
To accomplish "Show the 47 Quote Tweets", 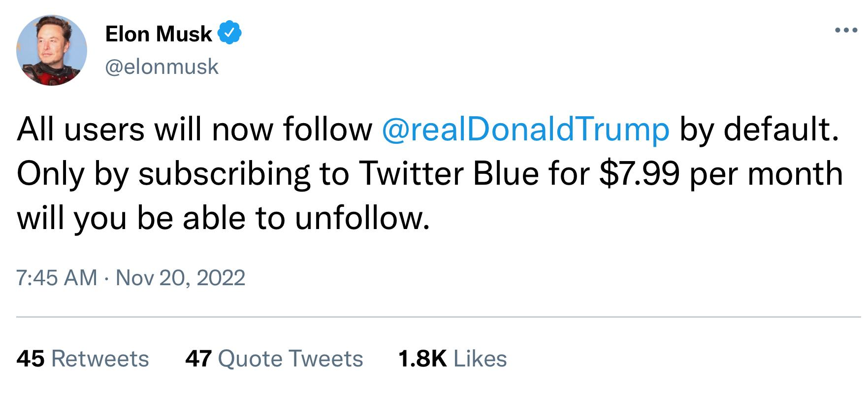I will point(274,359).
